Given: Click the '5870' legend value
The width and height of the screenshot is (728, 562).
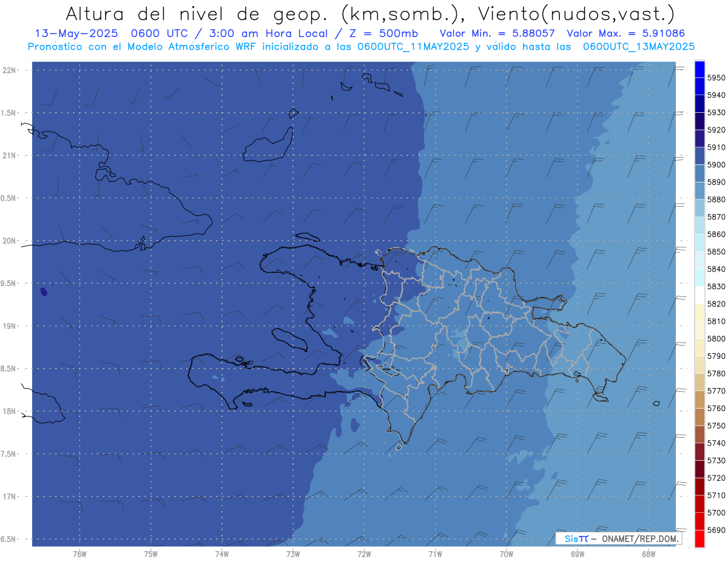Looking at the screenshot, I should pyautogui.click(x=716, y=217).
